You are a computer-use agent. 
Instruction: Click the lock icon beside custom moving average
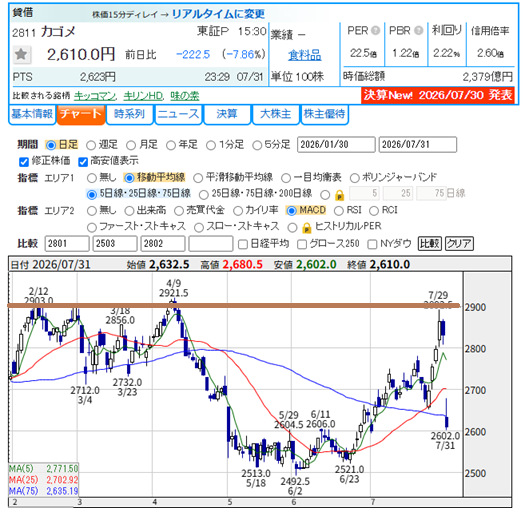339,195
